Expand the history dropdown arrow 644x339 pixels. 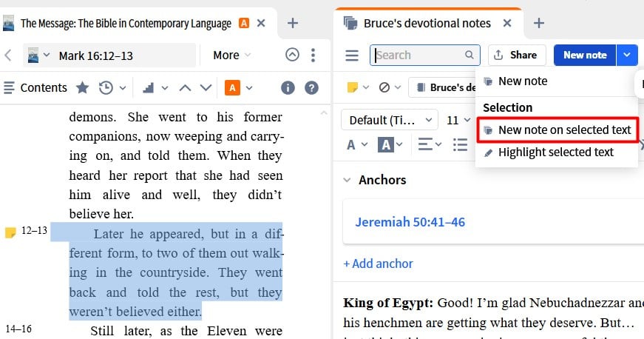tap(123, 87)
